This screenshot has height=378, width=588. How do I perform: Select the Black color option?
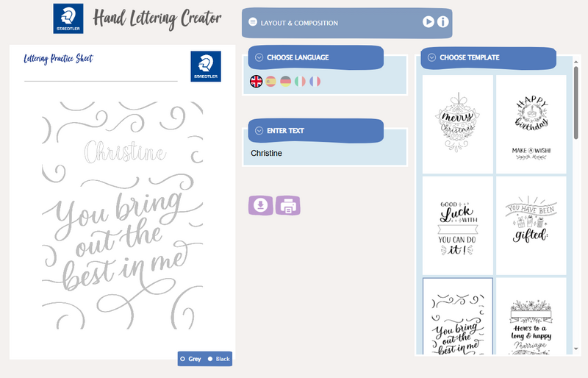tap(218, 359)
